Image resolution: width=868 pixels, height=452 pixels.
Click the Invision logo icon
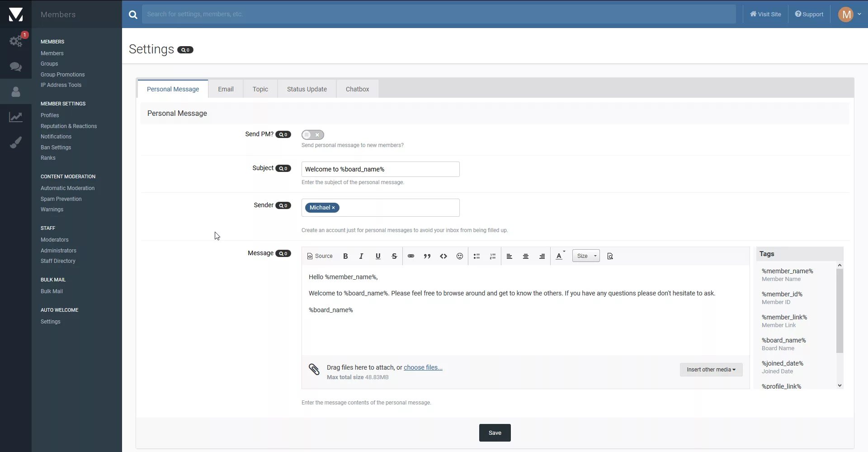coord(16,14)
